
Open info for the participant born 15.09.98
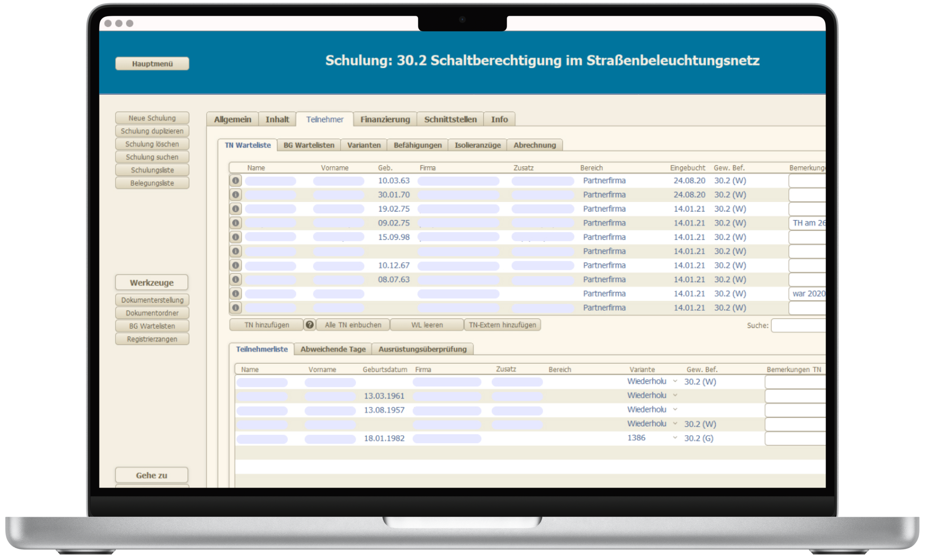[x=235, y=237]
